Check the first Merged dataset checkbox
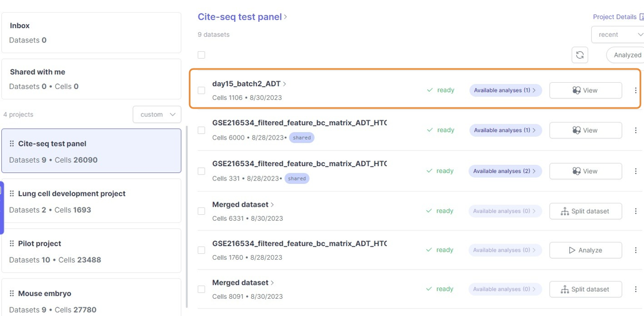The width and height of the screenshot is (644, 316). [201, 211]
